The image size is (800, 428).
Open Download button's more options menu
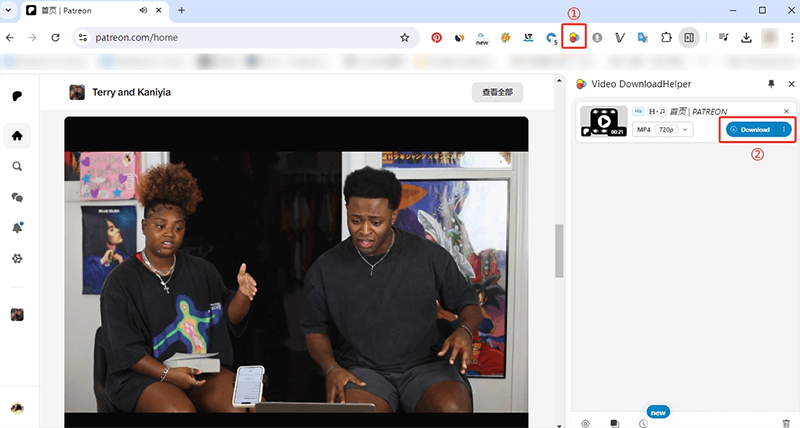click(x=784, y=130)
